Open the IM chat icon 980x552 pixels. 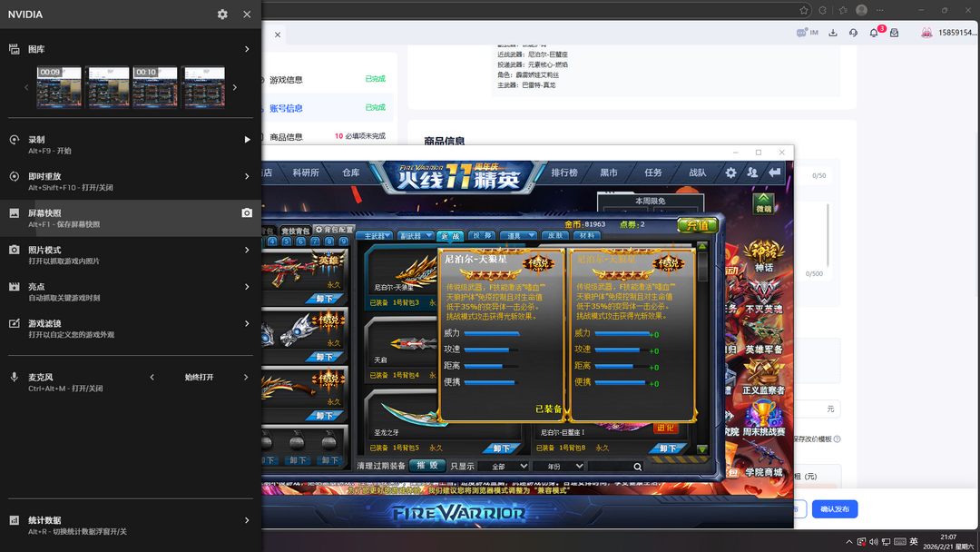807,33
